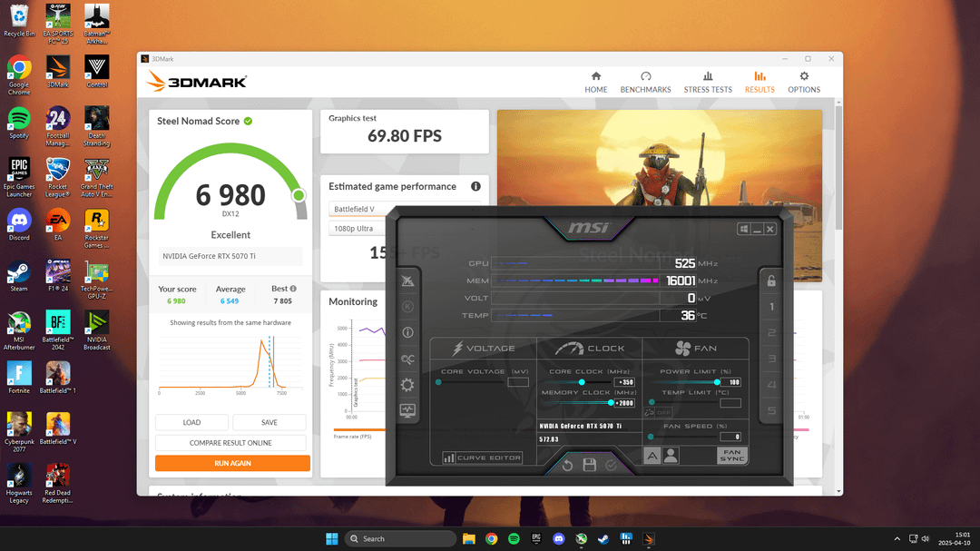Screen dimensions: 980x551
Task: Toggle the fan stop OFF switch
Action: 658,412
